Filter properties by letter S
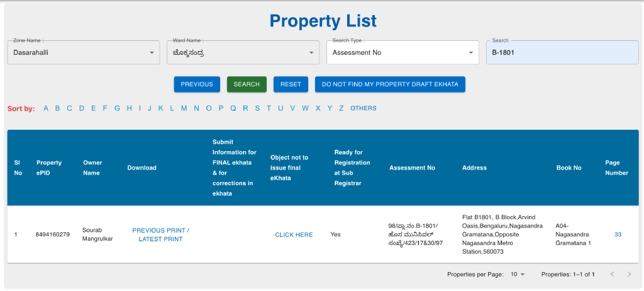 [x=257, y=108]
